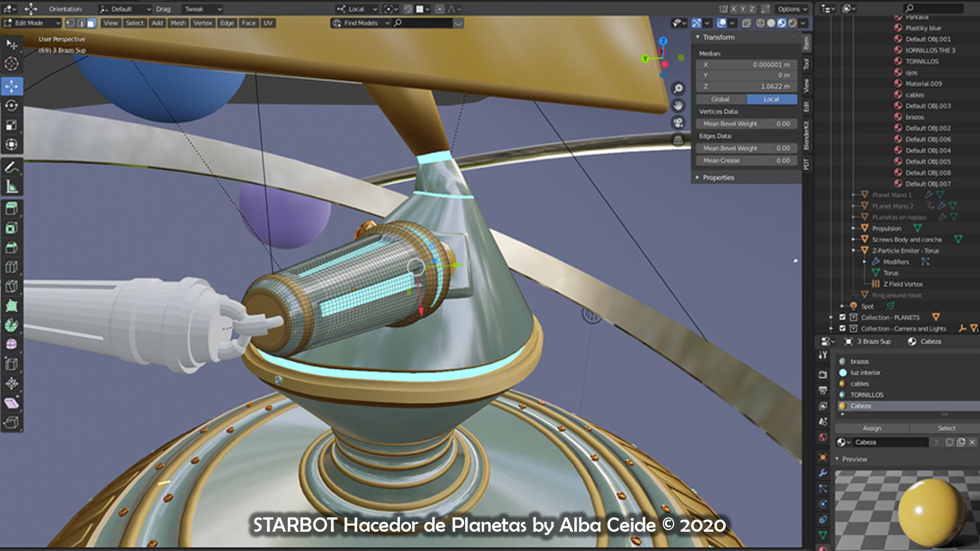The width and height of the screenshot is (980, 551).
Task: Select the Rotate tool
Action: [x=11, y=105]
